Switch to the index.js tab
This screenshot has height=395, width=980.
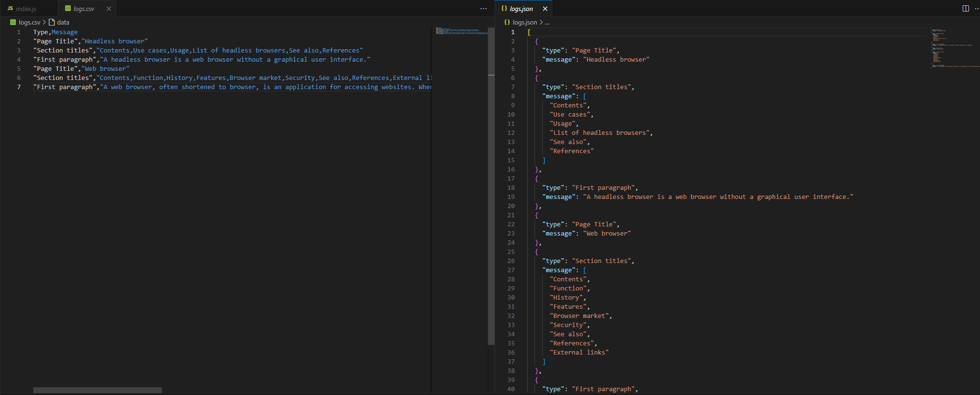tap(26, 9)
